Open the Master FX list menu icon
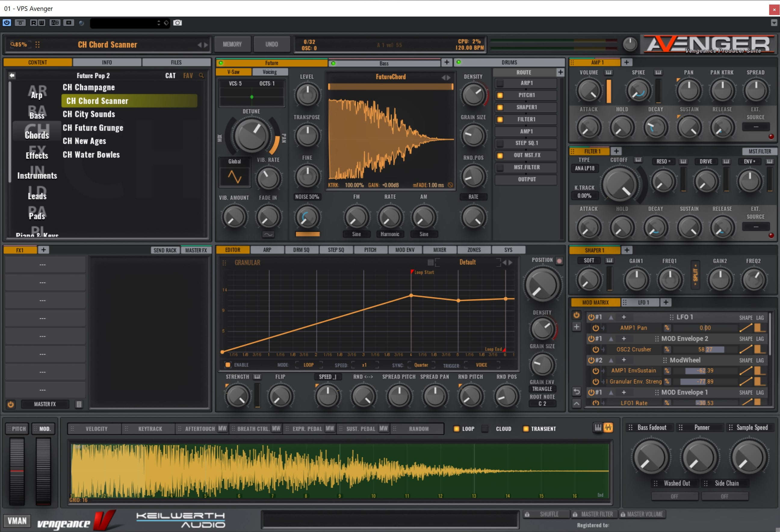This screenshot has width=780, height=532. click(x=79, y=404)
